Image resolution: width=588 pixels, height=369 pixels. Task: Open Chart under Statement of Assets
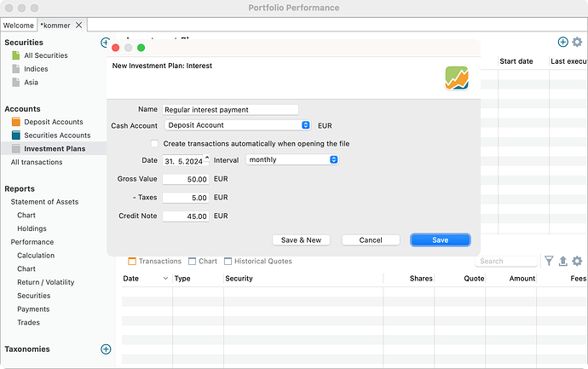click(26, 216)
